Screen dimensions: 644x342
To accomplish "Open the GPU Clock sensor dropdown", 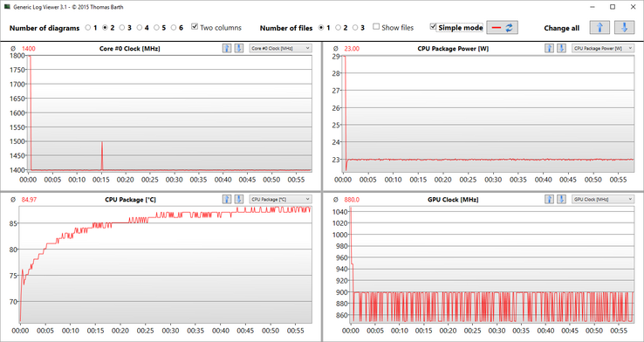I will click(x=603, y=199).
